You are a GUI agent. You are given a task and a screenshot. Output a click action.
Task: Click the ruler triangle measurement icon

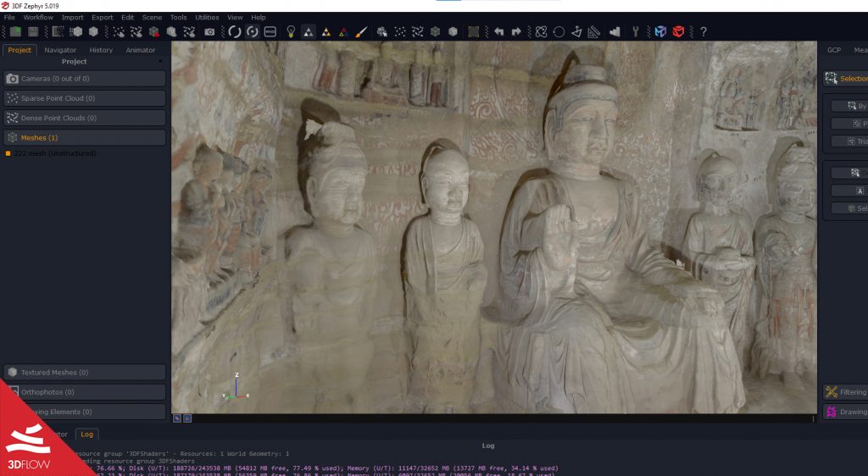click(594, 32)
